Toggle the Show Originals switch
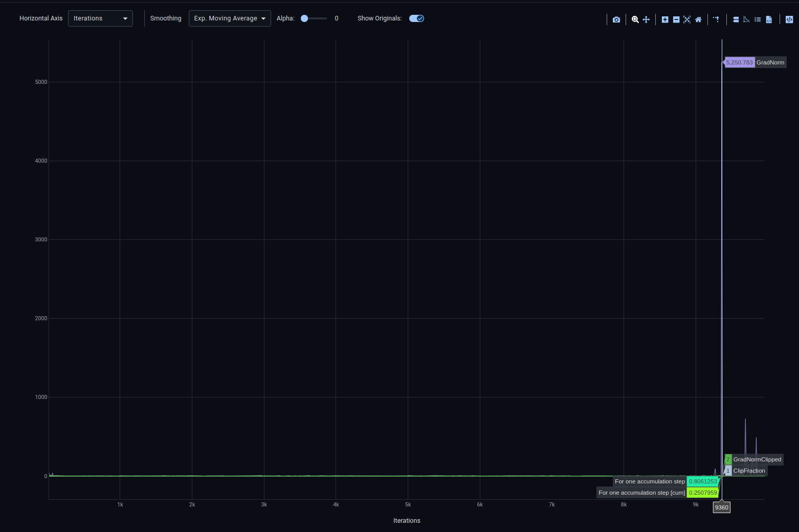 (416, 18)
